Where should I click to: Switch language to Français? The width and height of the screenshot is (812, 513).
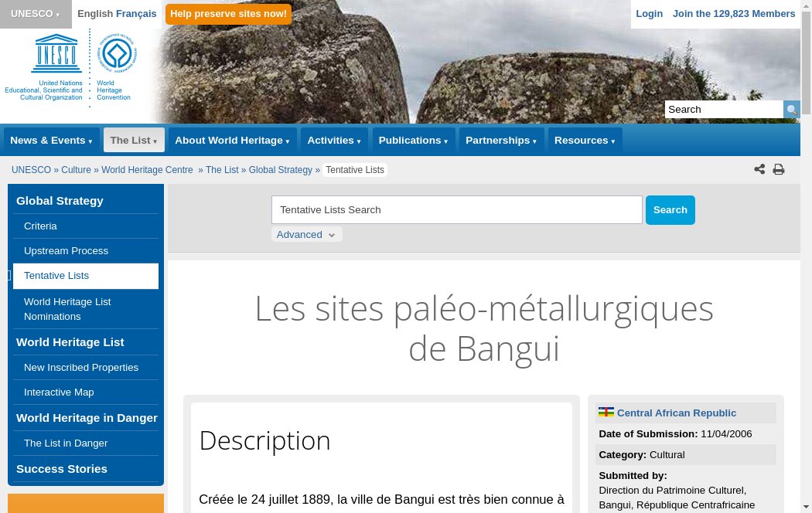(136, 14)
